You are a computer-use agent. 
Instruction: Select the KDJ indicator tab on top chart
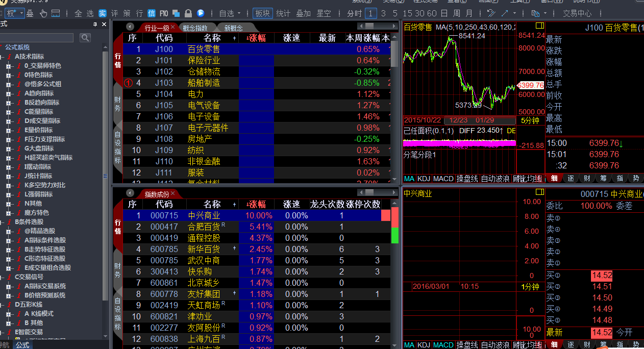pyautogui.click(x=424, y=179)
